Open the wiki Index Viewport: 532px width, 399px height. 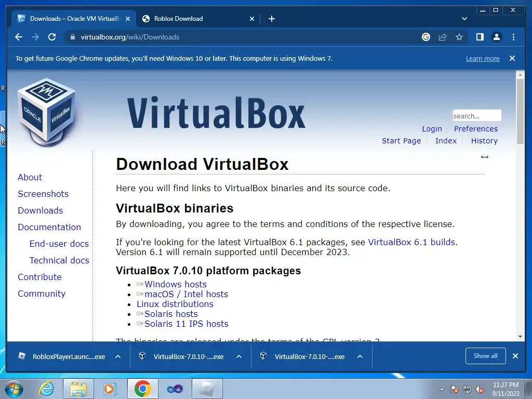click(446, 141)
